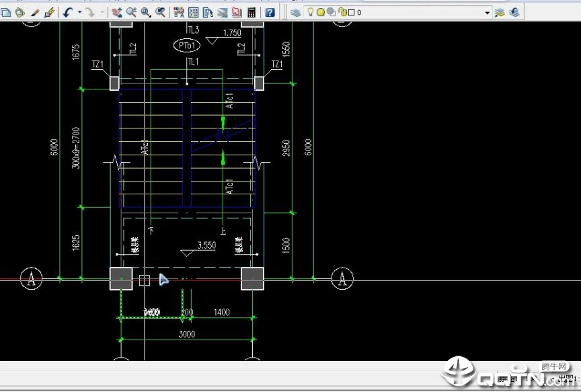Open the Properties palette icon
Image resolution: width=581 pixels, height=392 pixels.
tap(179, 12)
